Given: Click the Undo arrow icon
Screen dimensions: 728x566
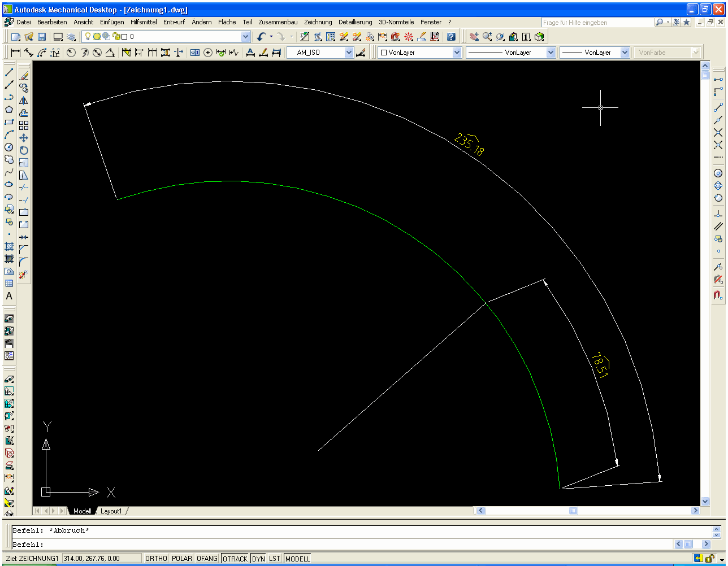Looking at the screenshot, I should pyautogui.click(x=261, y=37).
